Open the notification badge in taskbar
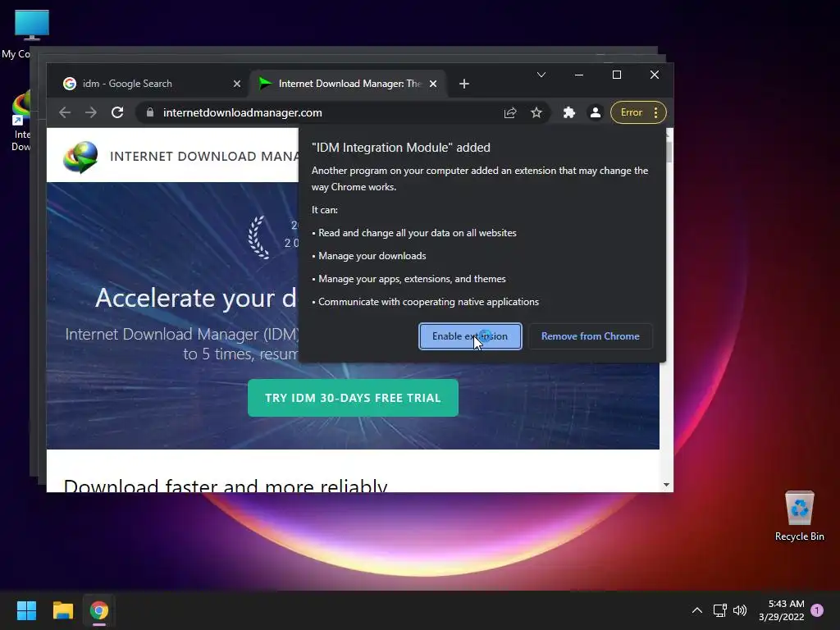Screen dimensions: 840x630 pos(817,610)
